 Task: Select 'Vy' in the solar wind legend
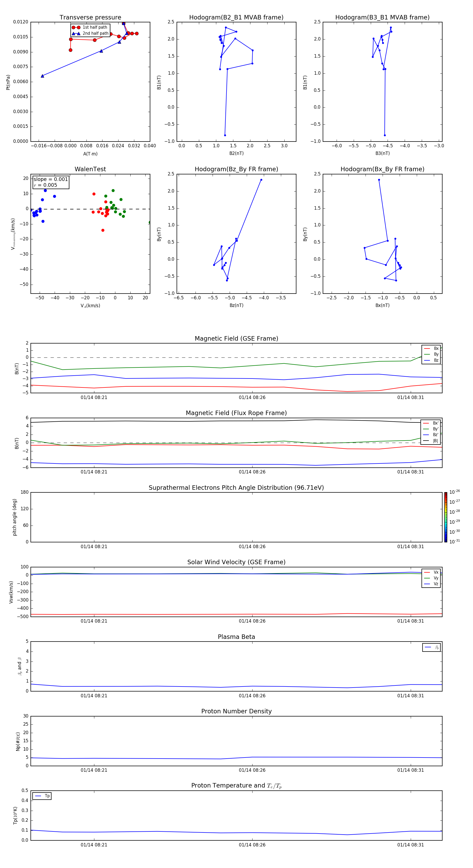click(x=431, y=578)
